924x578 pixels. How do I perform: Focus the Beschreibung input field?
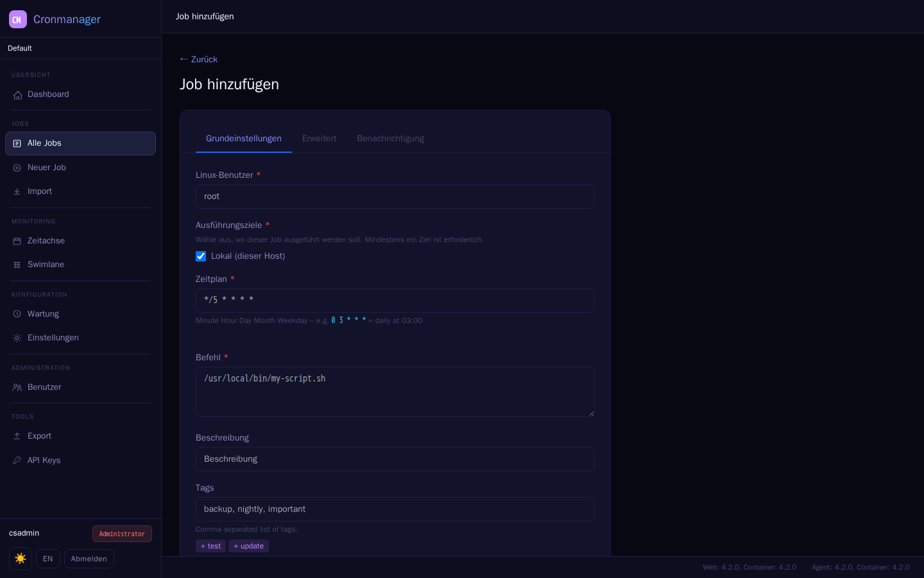coord(395,459)
